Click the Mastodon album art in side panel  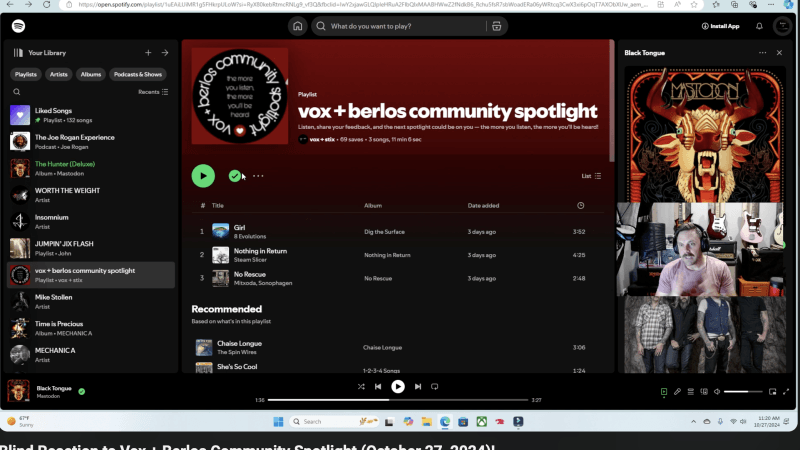(705, 135)
